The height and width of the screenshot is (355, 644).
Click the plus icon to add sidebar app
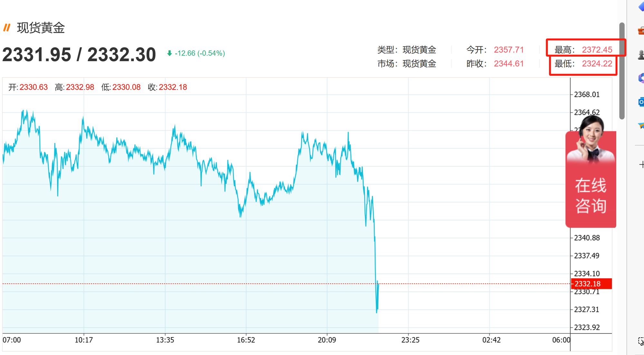(x=641, y=165)
